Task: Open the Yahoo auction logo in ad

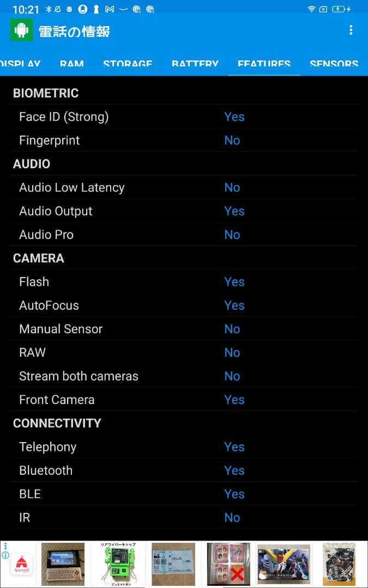Action: tap(21, 564)
